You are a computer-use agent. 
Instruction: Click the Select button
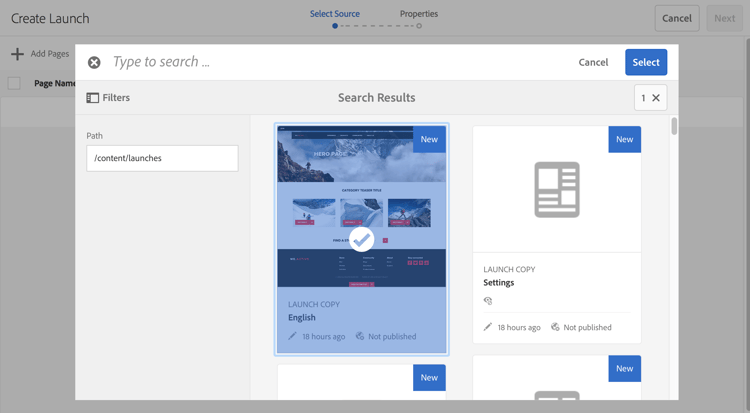pos(646,62)
